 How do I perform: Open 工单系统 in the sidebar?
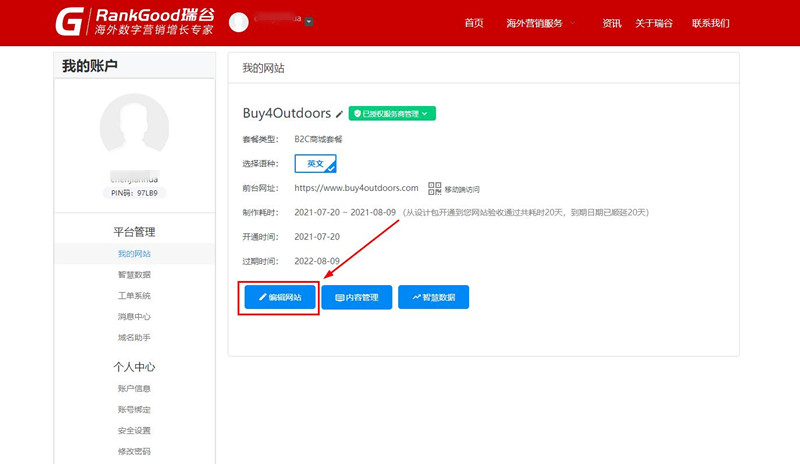134,296
